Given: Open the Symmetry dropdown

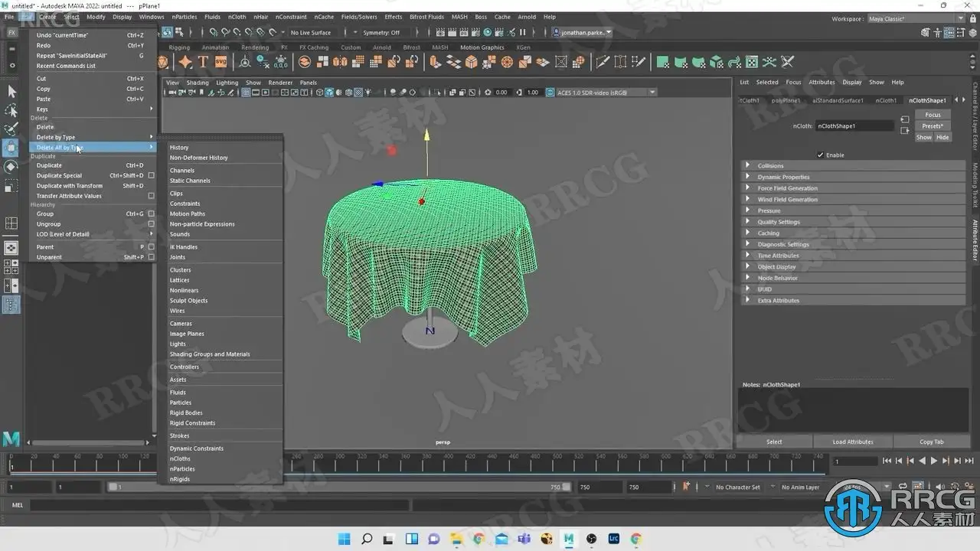Looking at the screenshot, I should (x=381, y=32).
